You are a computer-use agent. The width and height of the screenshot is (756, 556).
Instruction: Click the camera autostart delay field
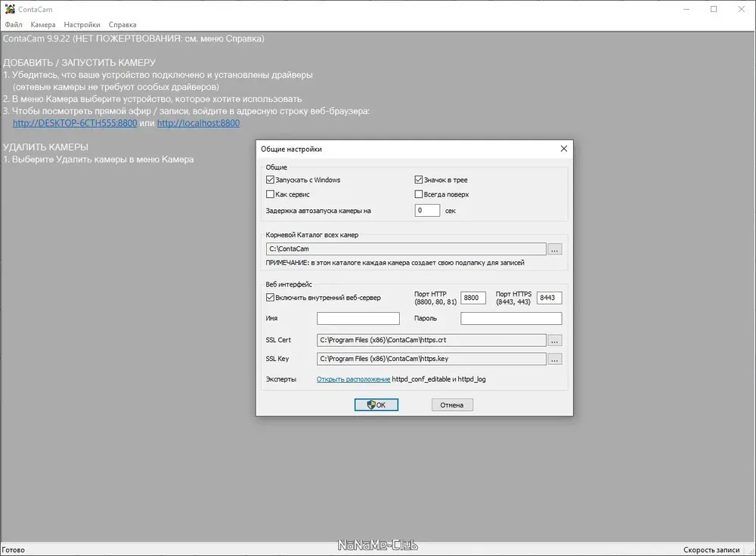[427, 211]
